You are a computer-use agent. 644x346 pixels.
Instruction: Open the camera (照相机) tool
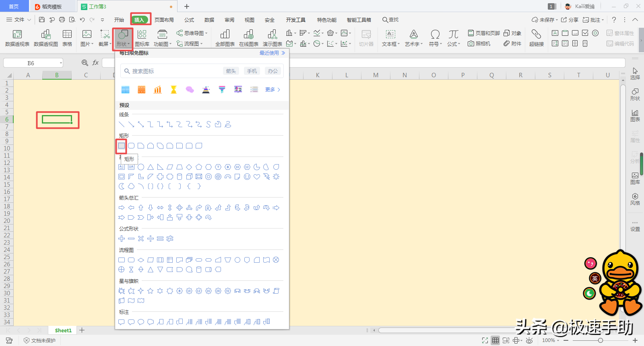click(479, 43)
